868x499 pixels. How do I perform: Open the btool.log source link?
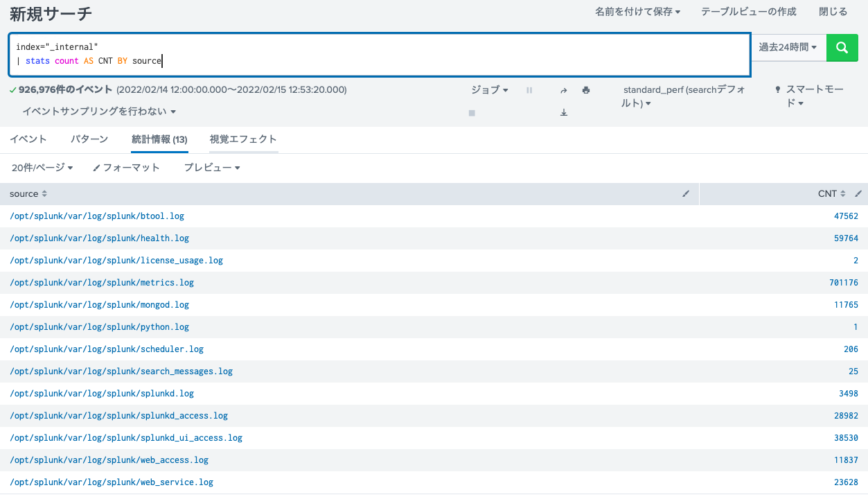pyautogui.click(x=97, y=216)
